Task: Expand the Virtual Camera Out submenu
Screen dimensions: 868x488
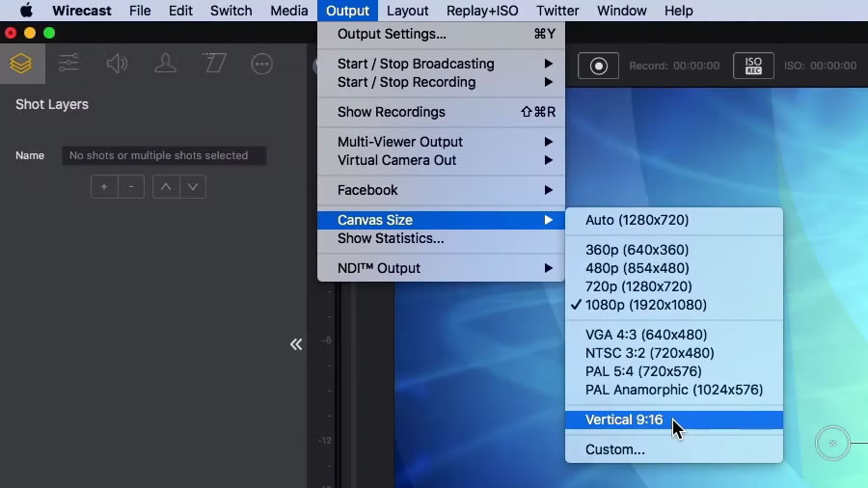Action: pyautogui.click(x=441, y=160)
